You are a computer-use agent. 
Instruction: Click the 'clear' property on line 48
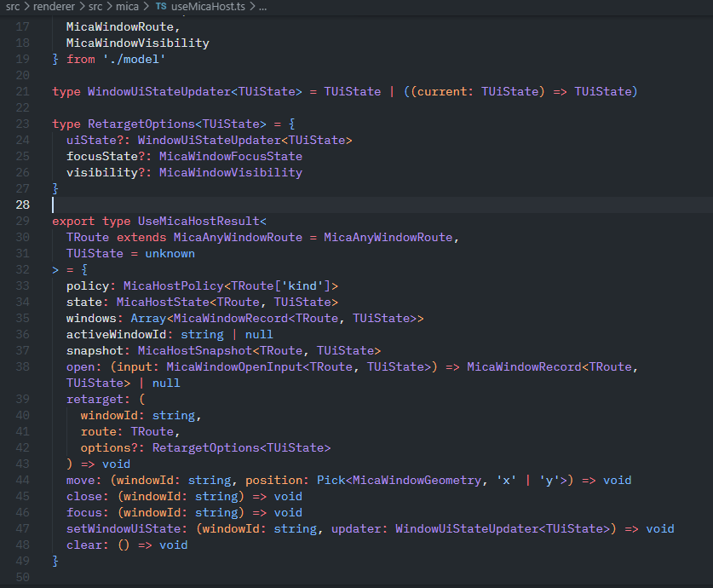tap(84, 545)
